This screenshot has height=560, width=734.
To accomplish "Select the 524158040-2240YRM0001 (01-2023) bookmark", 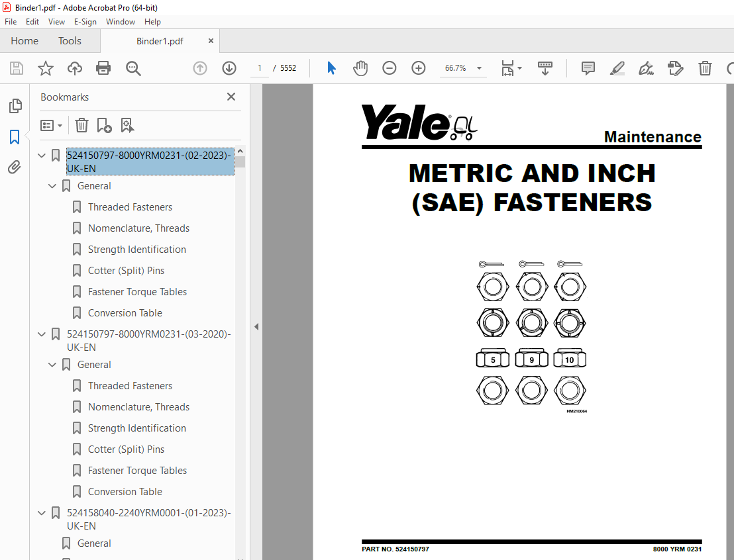I will tap(149, 520).
